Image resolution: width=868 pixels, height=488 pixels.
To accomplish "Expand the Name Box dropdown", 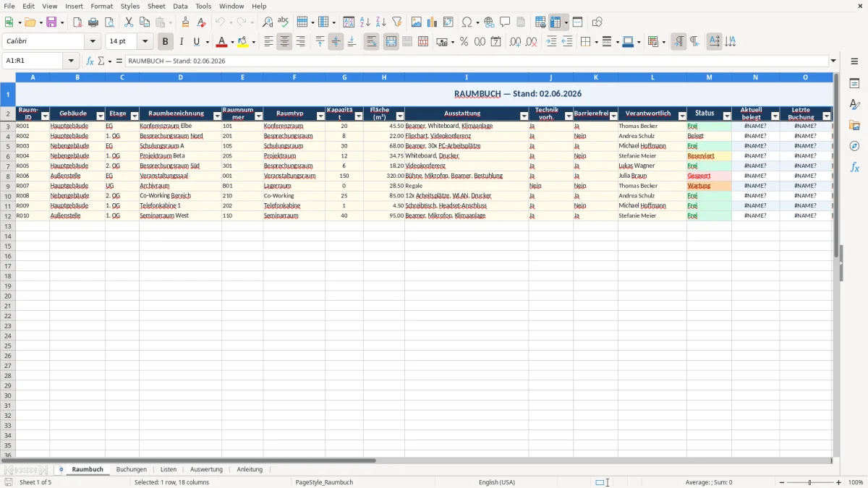I will pyautogui.click(x=71, y=61).
